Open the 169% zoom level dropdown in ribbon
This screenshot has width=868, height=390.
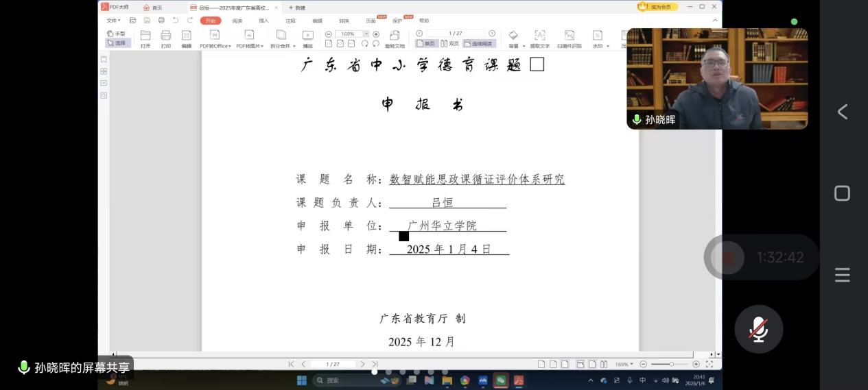click(x=366, y=34)
